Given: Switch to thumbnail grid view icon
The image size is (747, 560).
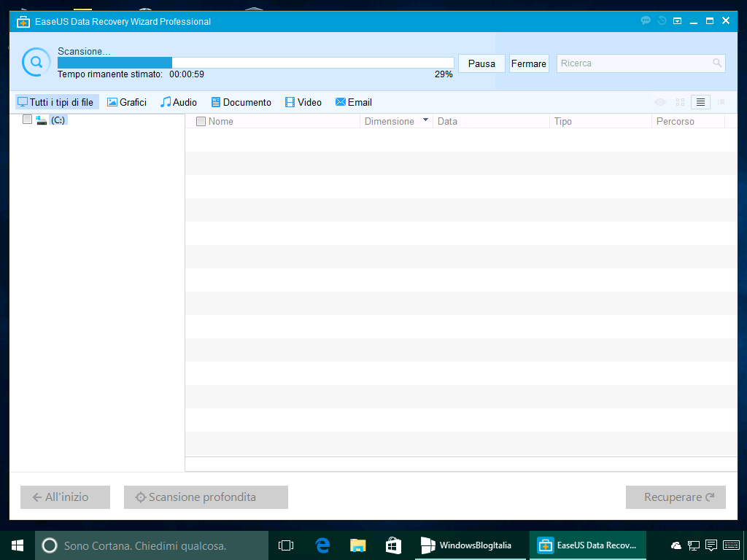Looking at the screenshot, I should 680,102.
